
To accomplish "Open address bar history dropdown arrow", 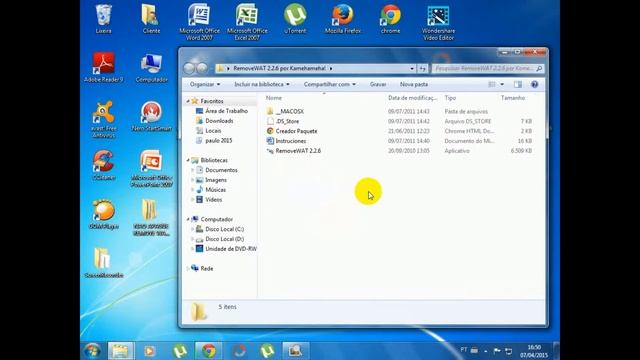I will point(412,69).
